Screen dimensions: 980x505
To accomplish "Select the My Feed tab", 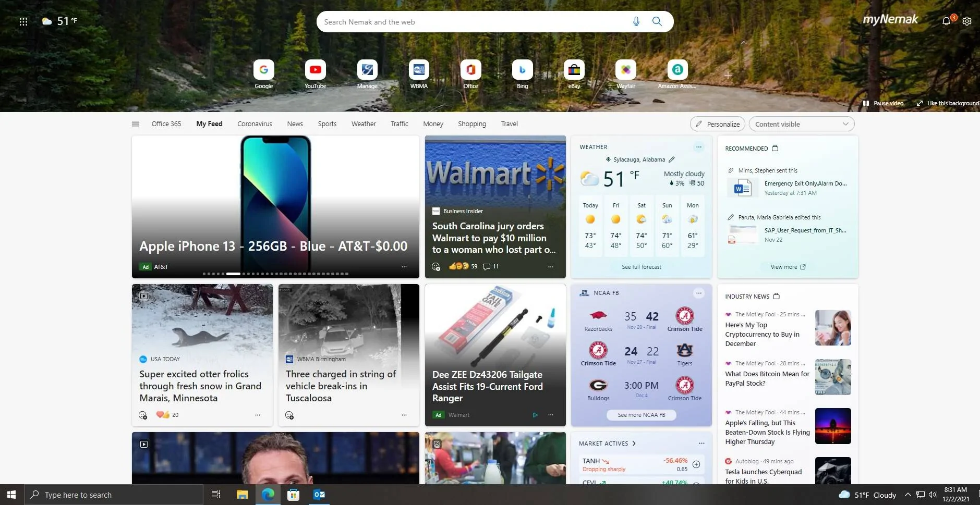I will point(209,124).
